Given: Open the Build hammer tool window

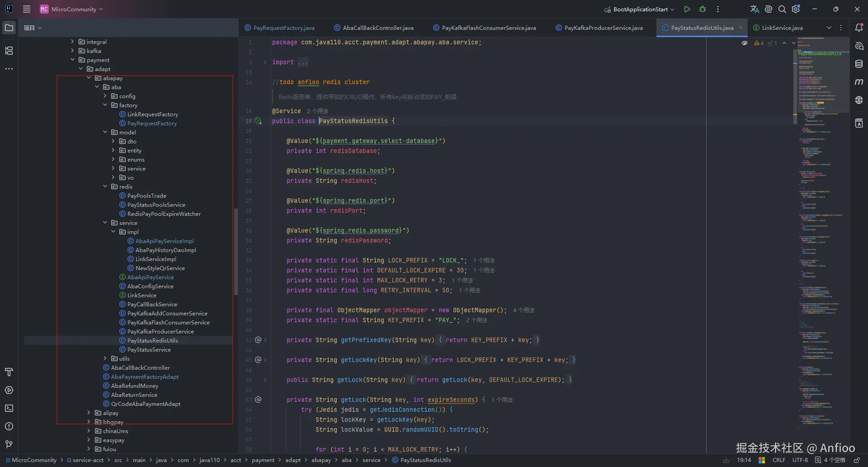Looking at the screenshot, I should click(9, 372).
